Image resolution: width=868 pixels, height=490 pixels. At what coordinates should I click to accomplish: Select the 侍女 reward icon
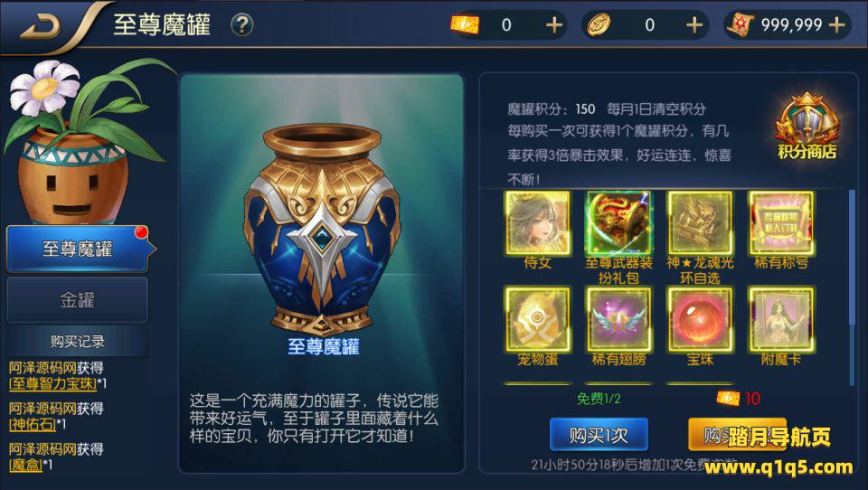click(537, 223)
